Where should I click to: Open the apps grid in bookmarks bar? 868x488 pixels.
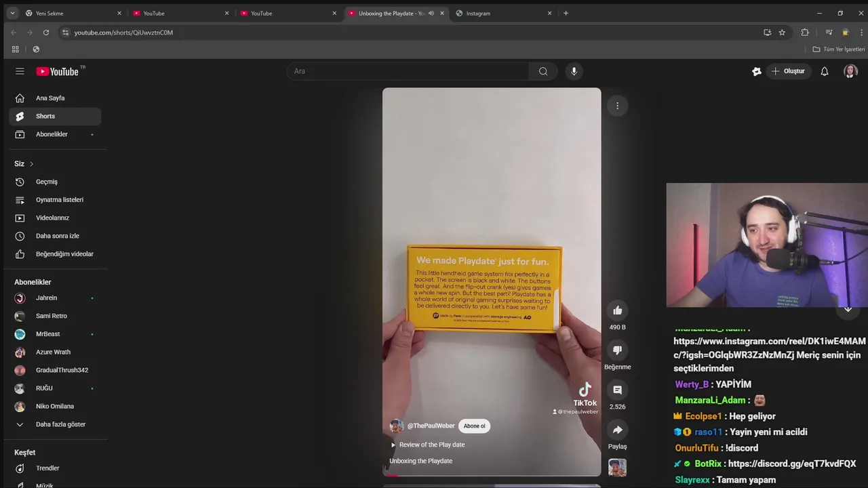click(15, 49)
